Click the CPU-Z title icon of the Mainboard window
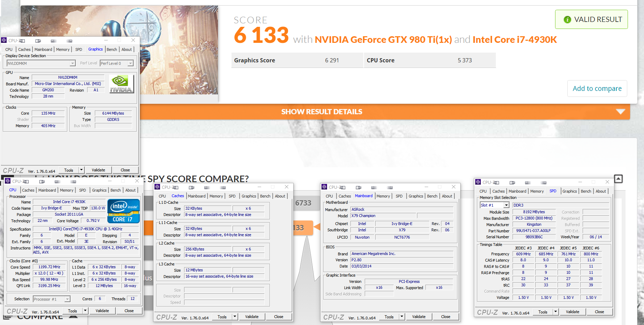This screenshot has height=325, width=644. click(x=325, y=187)
